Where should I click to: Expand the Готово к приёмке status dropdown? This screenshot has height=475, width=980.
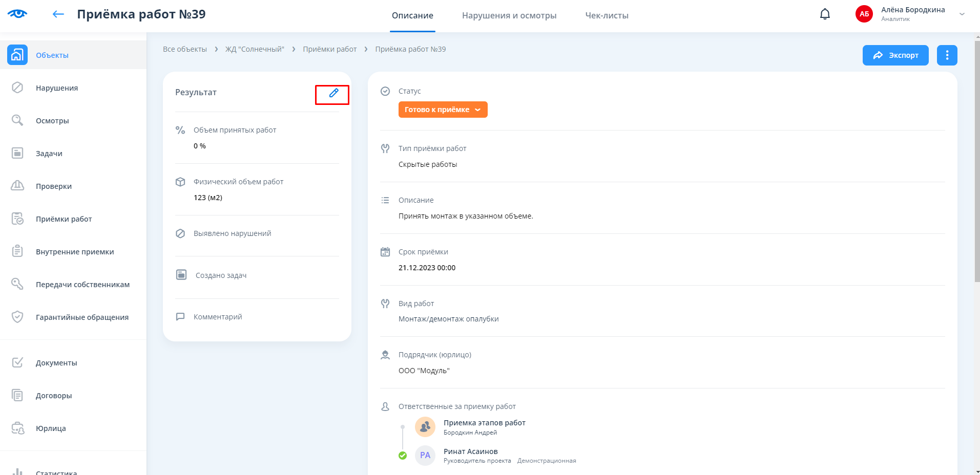point(443,110)
